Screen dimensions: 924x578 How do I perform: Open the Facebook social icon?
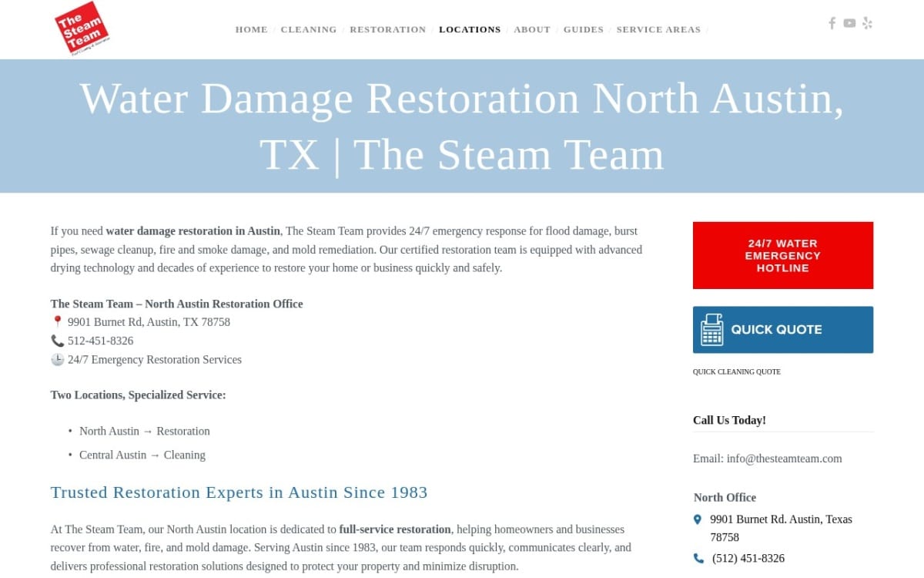point(832,23)
